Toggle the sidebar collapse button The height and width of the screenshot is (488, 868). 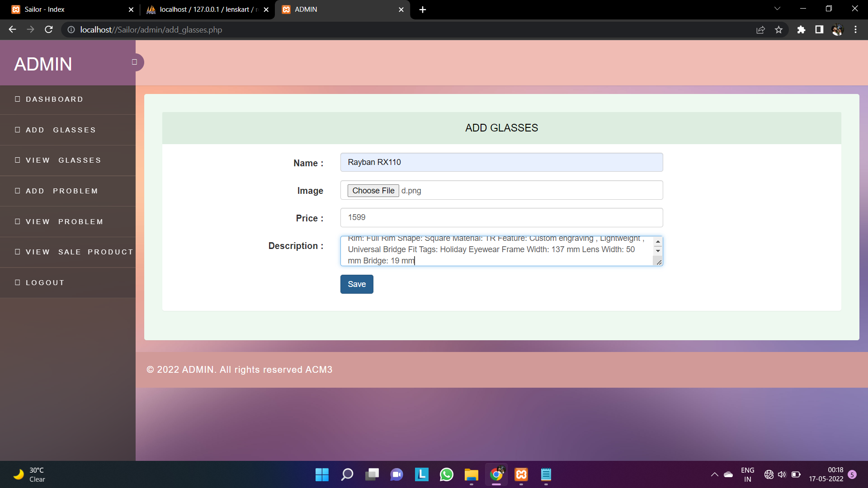coord(135,62)
